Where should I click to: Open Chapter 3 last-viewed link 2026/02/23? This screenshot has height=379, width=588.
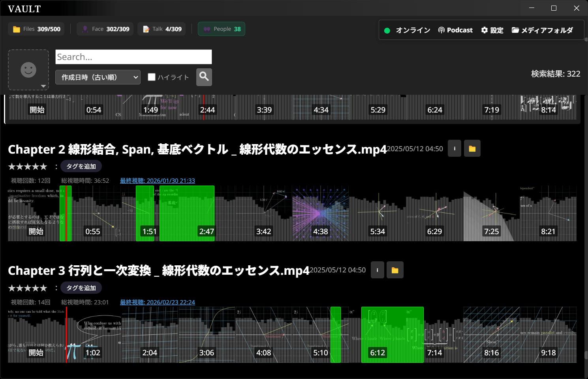[x=158, y=302]
